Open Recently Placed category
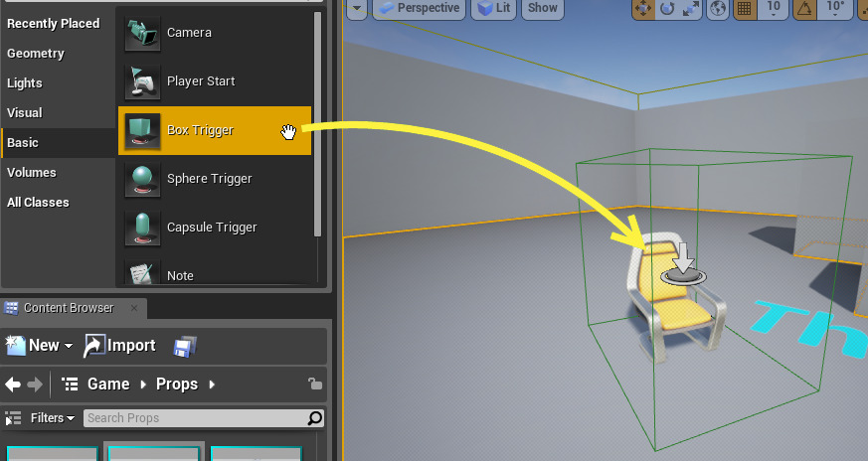 pyautogui.click(x=54, y=24)
